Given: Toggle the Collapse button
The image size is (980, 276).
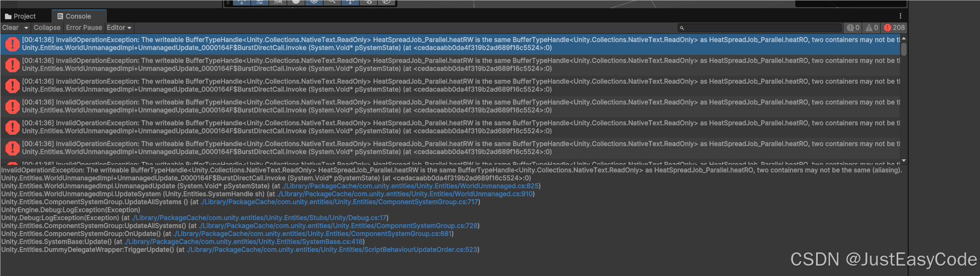Looking at the screenshot, I should (x=47, y=27).
